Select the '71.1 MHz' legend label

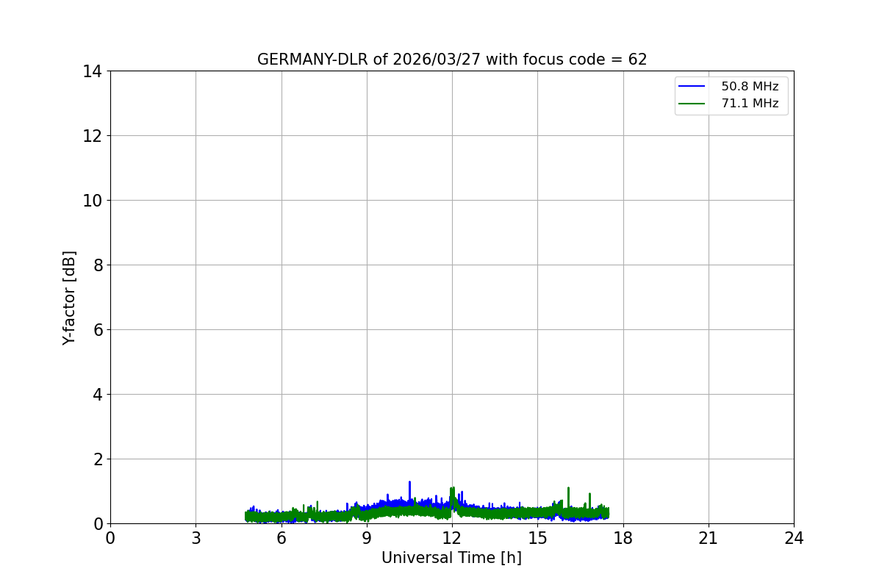click(x=750, y=104)
